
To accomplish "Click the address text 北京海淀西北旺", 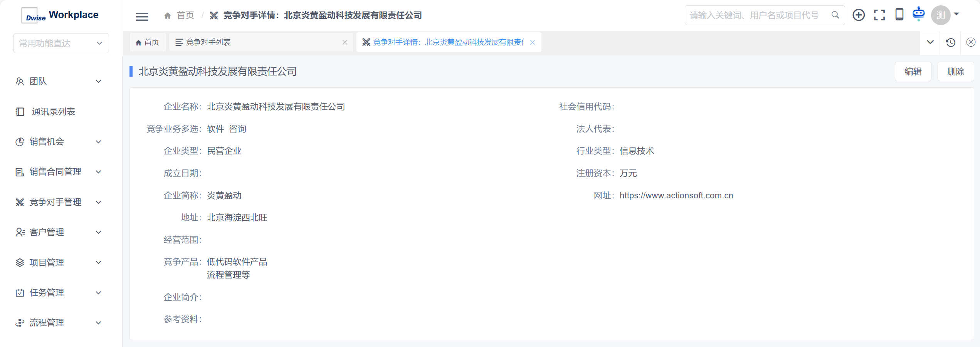I will (237, 218).
